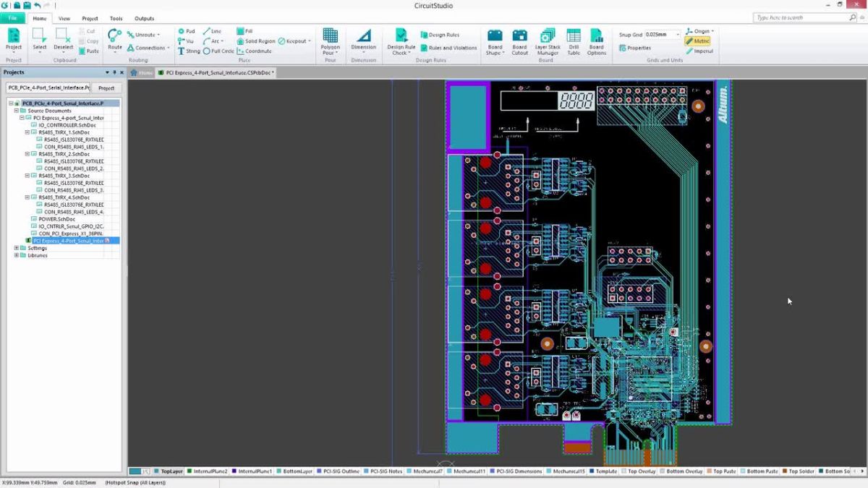Place a Keepout region
Image resolution: width=868 pixels, height=488 pixels.
click(x=292, y=40)
